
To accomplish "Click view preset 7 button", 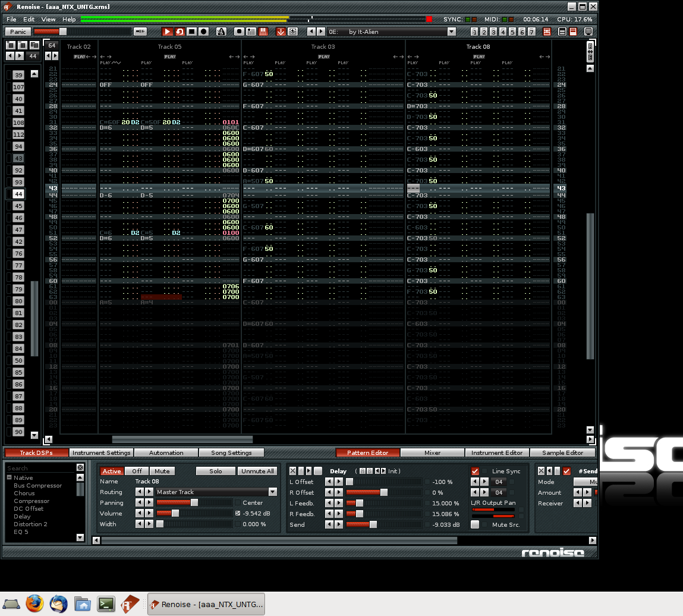I will coord(531,32).
